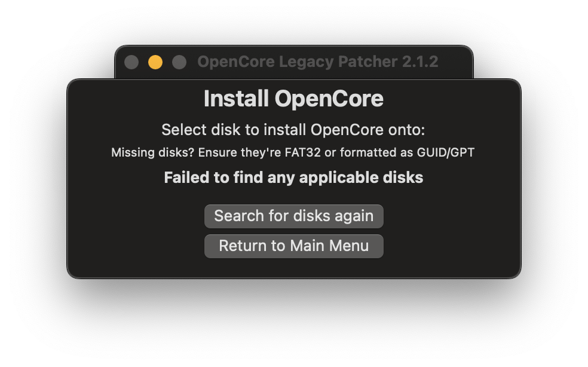The image size is (588, 367).
Task: Click the Failed to find any applicable disks message
Action: pos(293,178)
